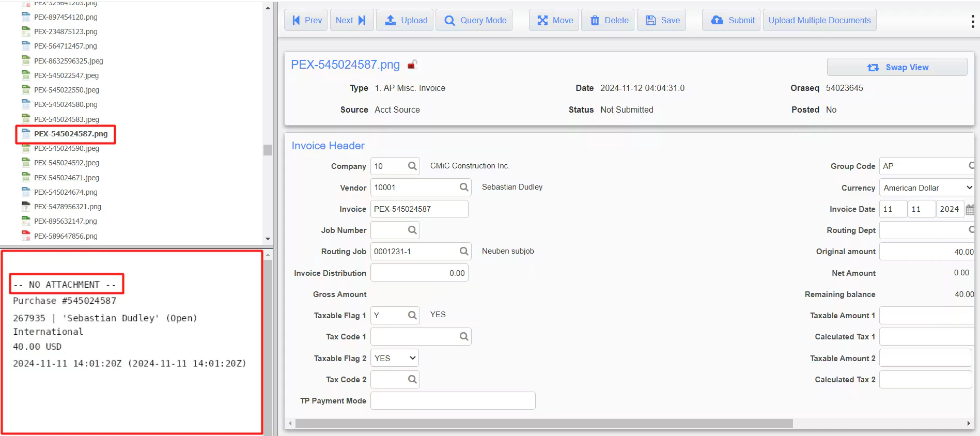Select PEX-897454120.png in the file list
Image resolution: width=980 pixels, height=436 pixels.
point(66,17)
